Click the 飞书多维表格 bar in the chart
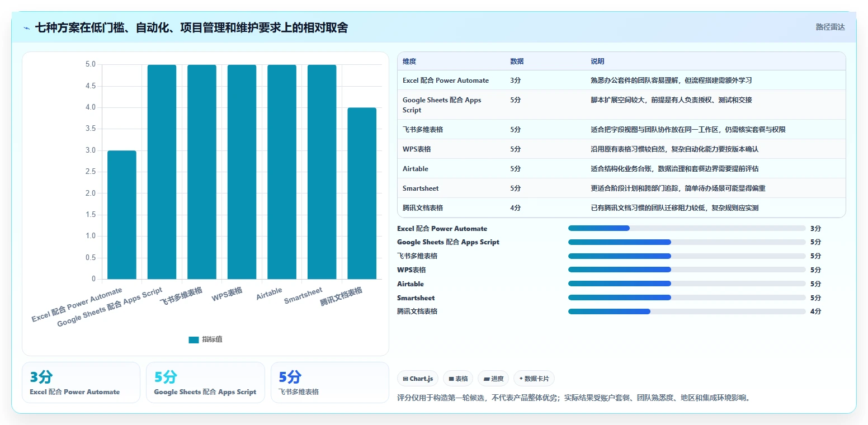868x425 pixels. [x=202, y=172]
